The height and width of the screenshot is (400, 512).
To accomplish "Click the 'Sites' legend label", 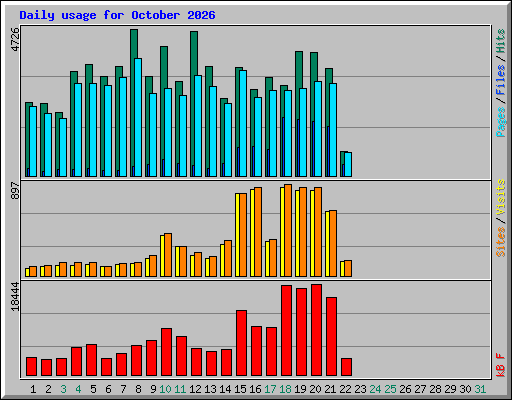I will pos(500,242).
